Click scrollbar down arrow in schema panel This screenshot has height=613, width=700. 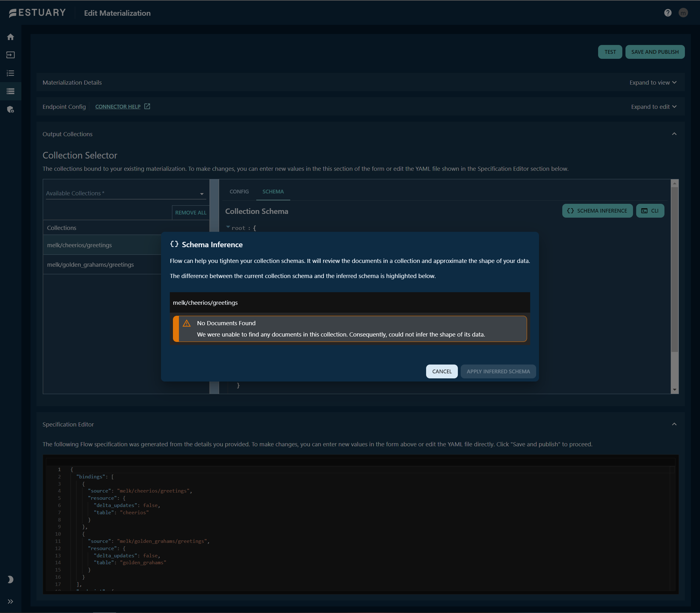[x=674, y=390]
